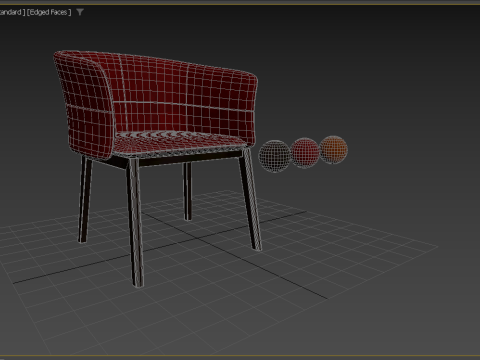Select the front right chair leg
This screenshot has width=480, height=360.
(x=251, y=199)
